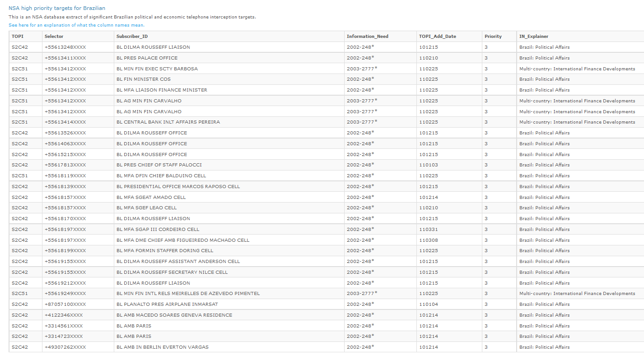
Task: Select selector +55618119XXXX
Action: 77,176
